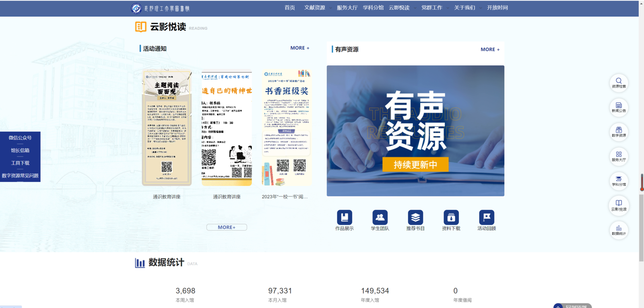Open 馆长信箱 in the left side panel
The height and width of the screenshot is (308, 644).
tap(20, 150)
